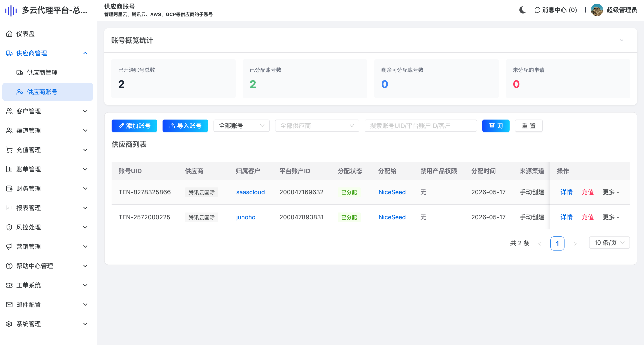Click the platform logo waveform icon
This screenshot has height=345, width=644.
coord(11,11)
